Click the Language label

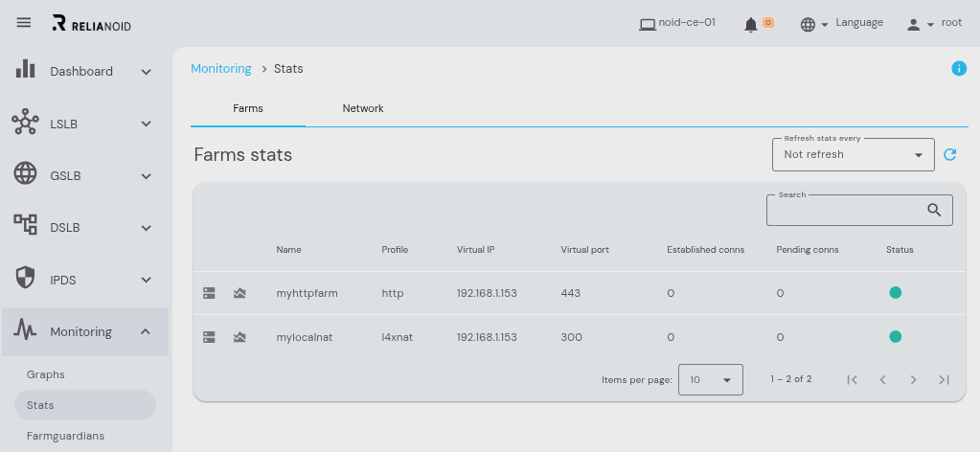[x=859, y=23]
